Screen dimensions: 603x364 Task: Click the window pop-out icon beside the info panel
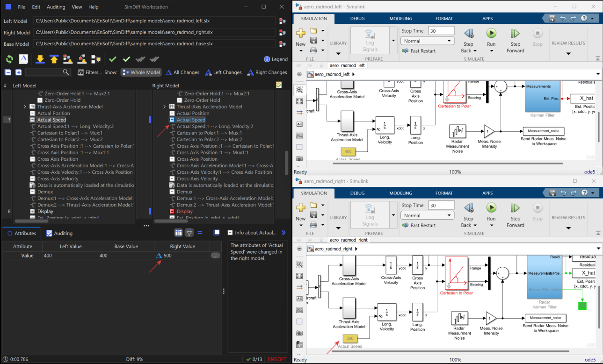217,233
